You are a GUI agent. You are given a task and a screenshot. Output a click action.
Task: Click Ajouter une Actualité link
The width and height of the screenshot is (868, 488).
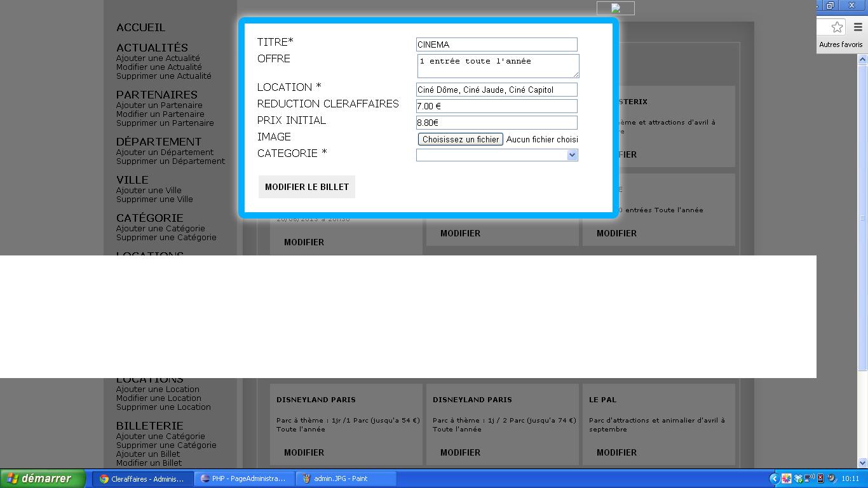pyautogui.click(x=158, y=58)
